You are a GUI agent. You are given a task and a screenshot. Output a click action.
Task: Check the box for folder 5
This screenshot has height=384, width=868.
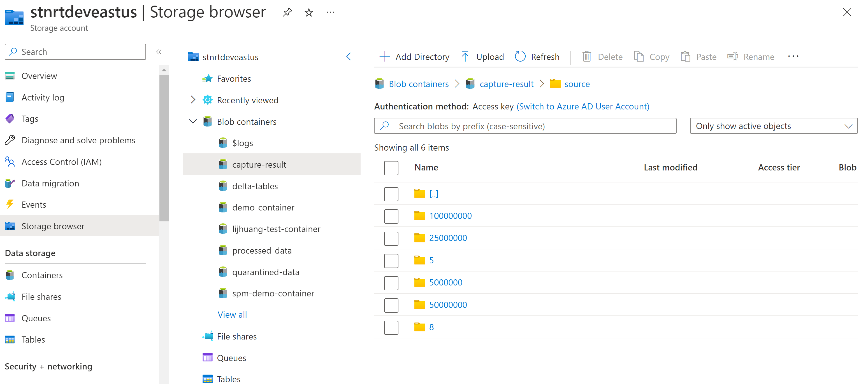(391, 261)
